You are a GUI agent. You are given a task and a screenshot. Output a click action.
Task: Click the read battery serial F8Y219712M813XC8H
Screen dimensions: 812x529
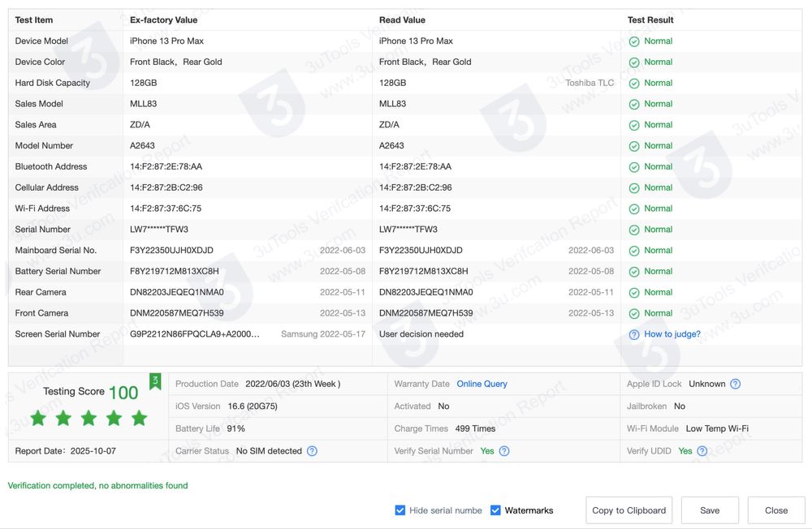pos(423,271)
